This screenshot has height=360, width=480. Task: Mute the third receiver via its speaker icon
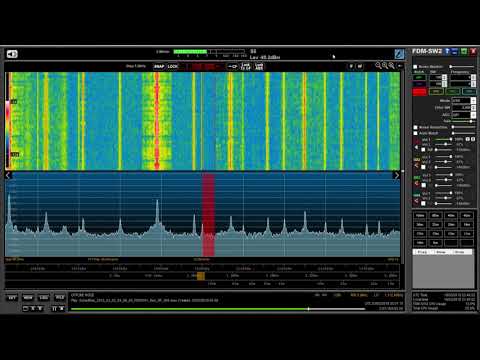(416, 183)
